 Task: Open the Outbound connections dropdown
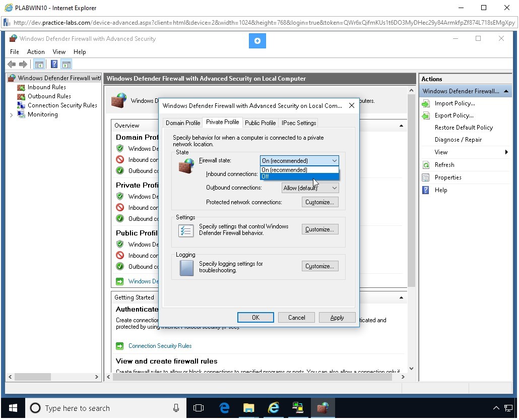[x=310, y=188]
